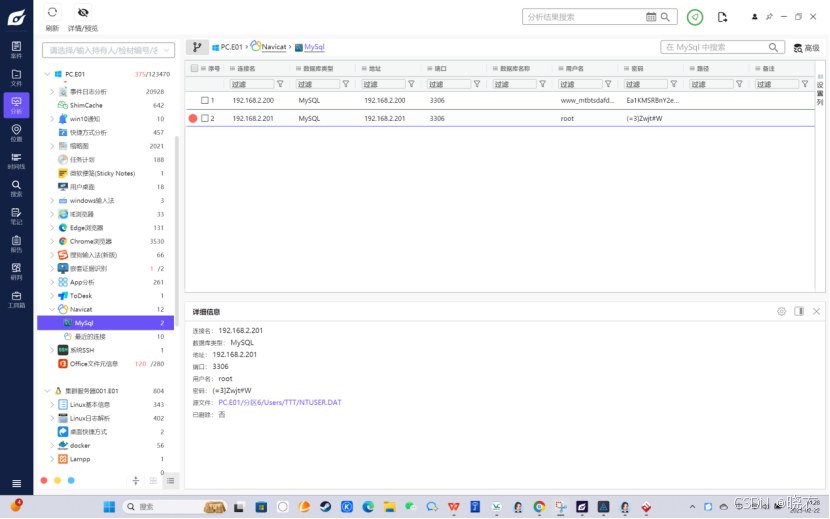
Task: Switch to list view icon at tree bottom
Action: [x=170, y=481]
